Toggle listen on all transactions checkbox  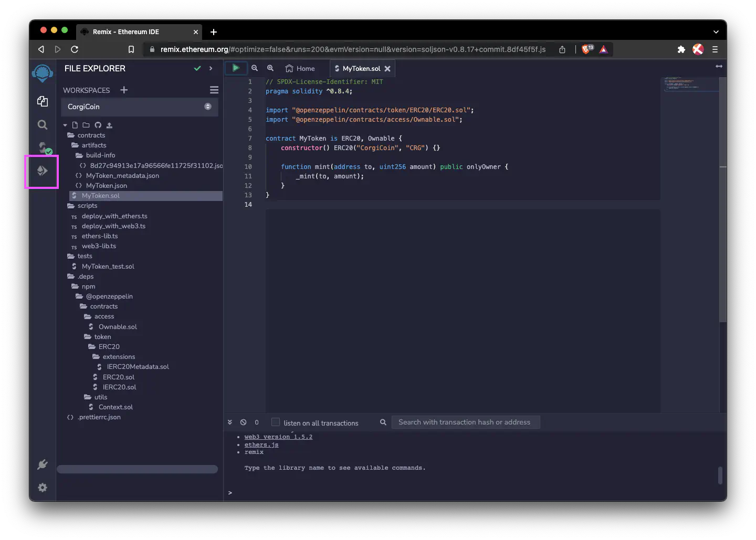[x=275, y=422]
